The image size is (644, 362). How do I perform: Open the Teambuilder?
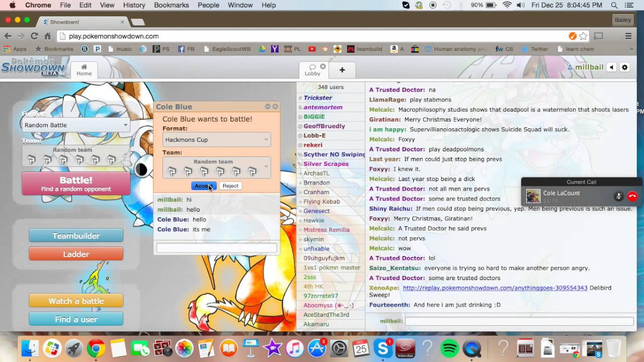(76, 235)
